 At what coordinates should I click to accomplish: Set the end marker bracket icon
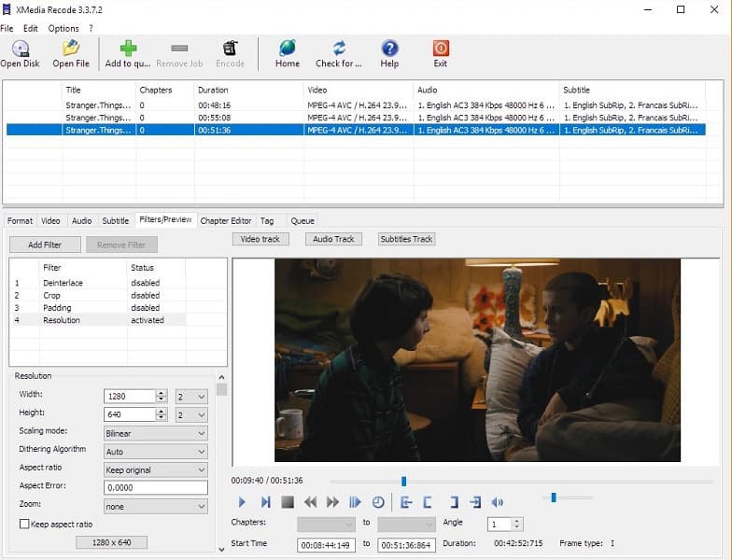(x=454, y=502)
